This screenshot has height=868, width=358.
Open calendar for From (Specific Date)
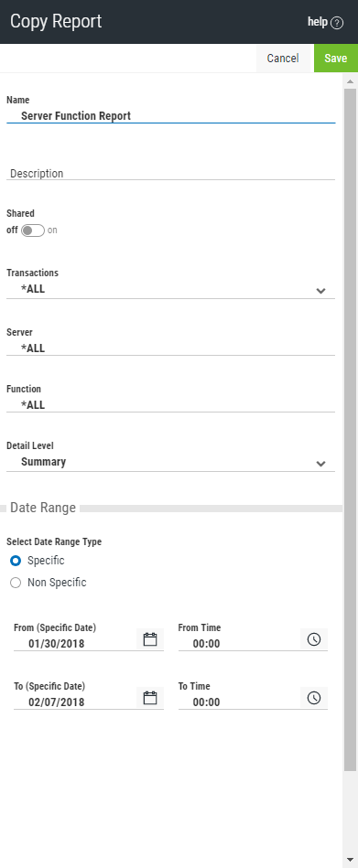(150, 639)
